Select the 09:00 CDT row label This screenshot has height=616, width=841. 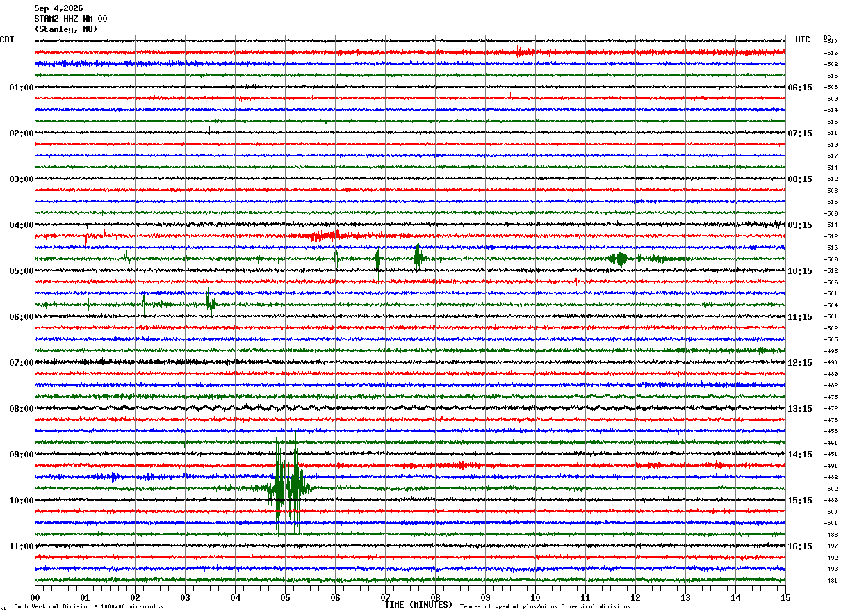click(22, 455)
